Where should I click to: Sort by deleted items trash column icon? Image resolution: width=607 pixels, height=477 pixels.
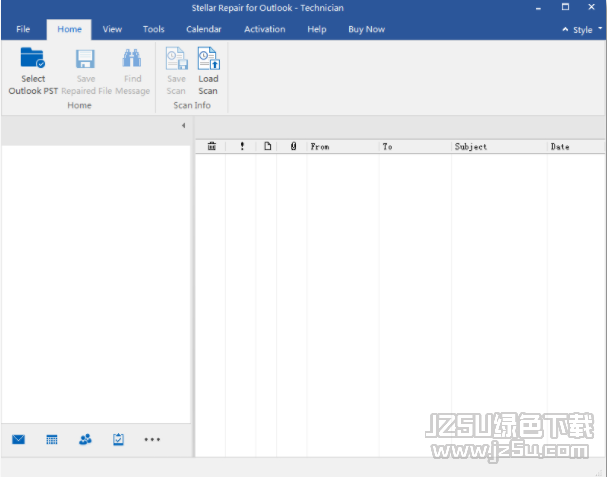[211, 146]
